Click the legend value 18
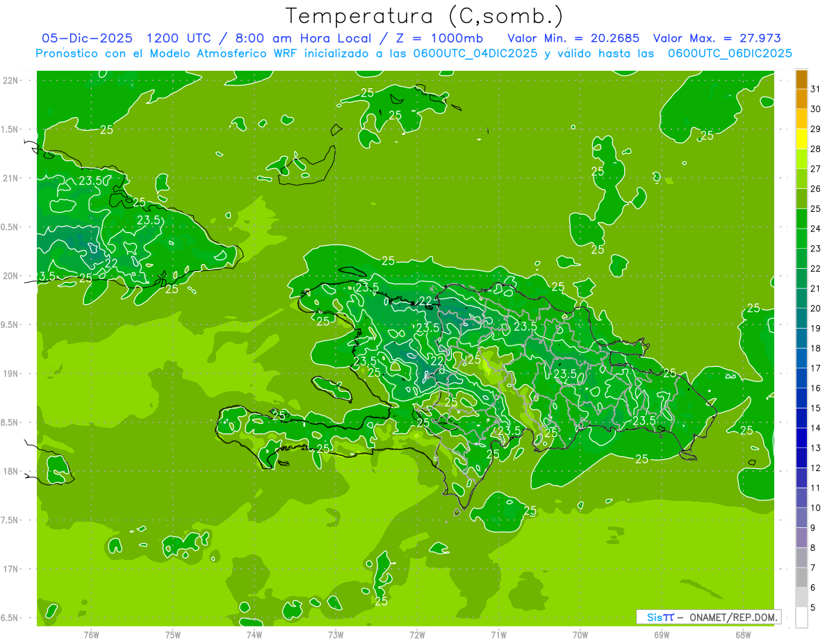The width and height of the screenshot is (834, 644). [x=816, y=349]
